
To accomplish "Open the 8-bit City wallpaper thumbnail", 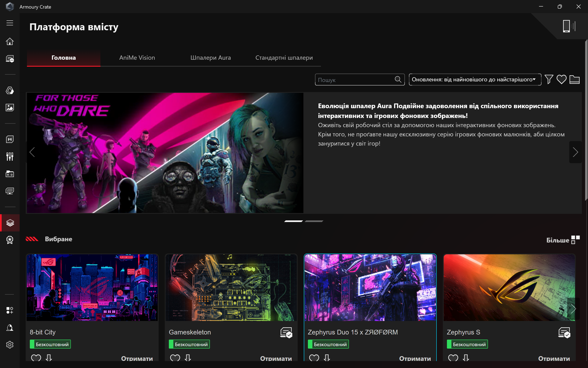I will pyautogui.click(x=92, y=287).
